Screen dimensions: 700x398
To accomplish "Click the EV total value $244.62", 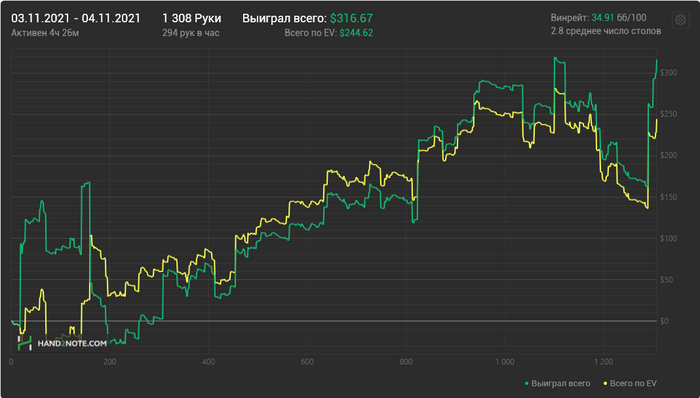I will coord(356,33).
